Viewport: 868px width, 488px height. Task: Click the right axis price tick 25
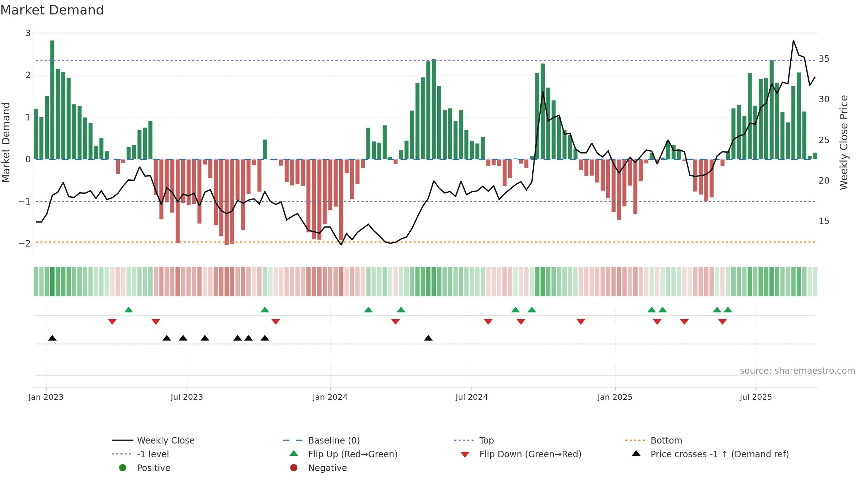click(x=824, y=140)
